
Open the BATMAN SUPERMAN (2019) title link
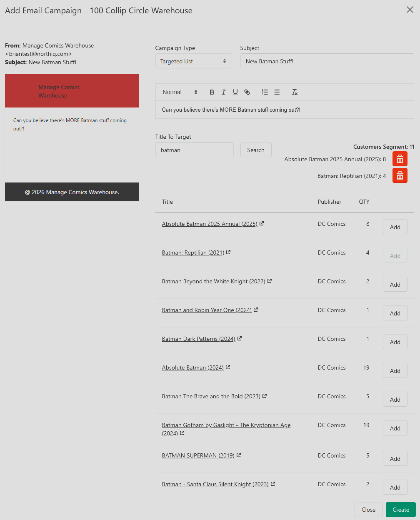(198, 455)
